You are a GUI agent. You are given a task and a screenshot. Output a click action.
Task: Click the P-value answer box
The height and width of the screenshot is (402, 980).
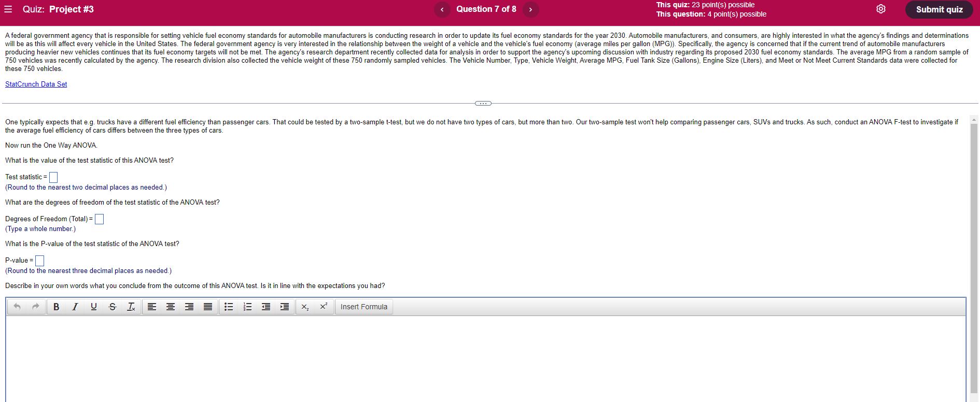(39, 261)
